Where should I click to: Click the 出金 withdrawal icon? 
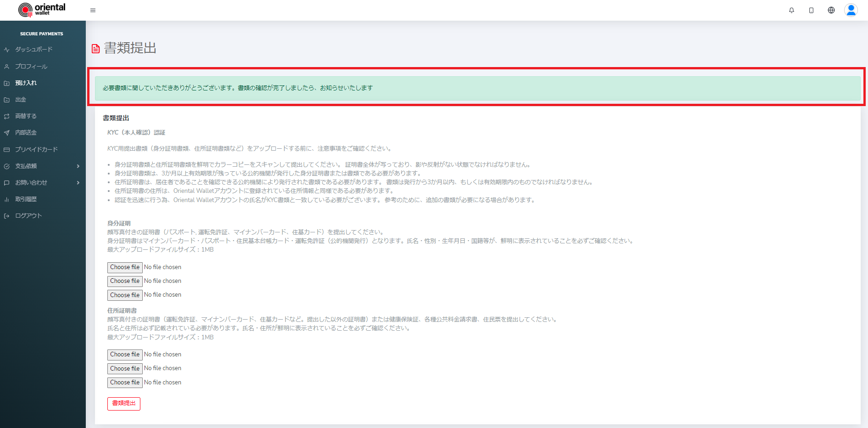click(6, 100)
